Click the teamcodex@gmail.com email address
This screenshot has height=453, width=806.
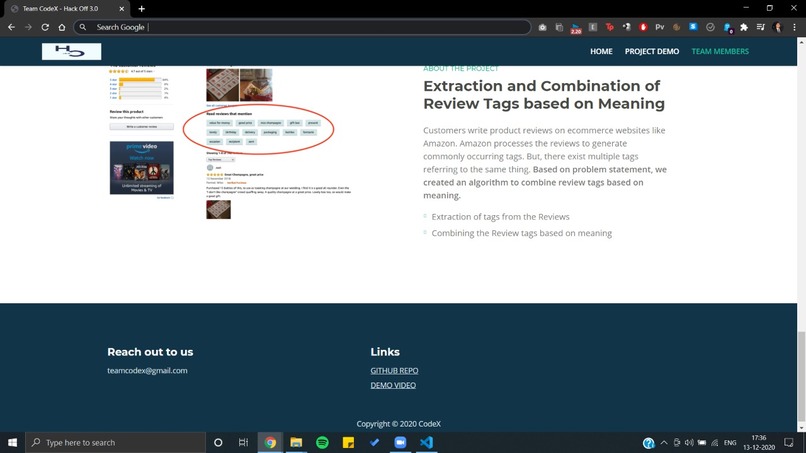coord(147,371)
